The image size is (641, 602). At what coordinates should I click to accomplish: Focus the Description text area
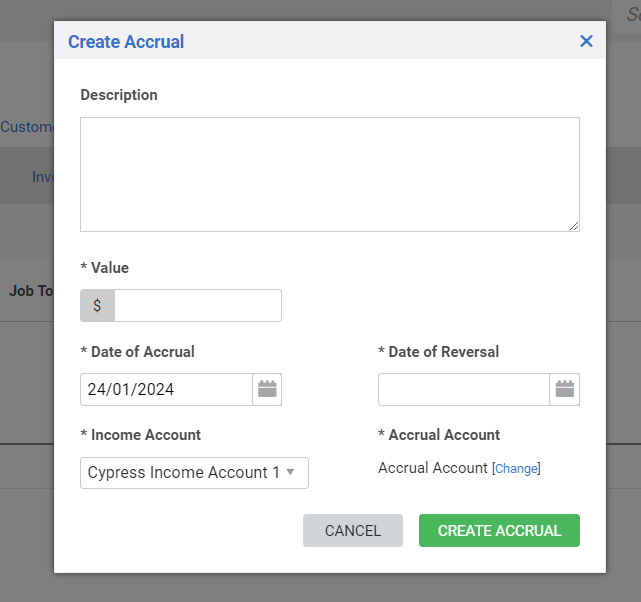tap(329, 174)
